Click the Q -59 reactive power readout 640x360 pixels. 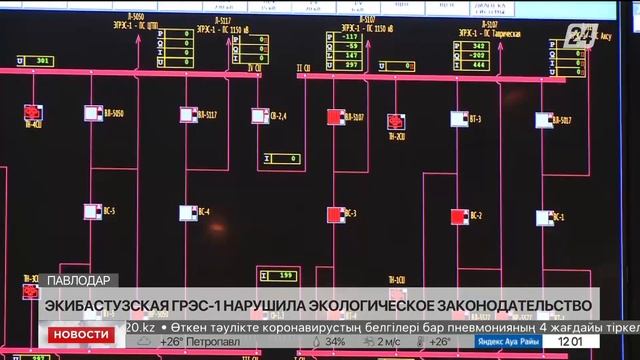[x=344, y=46]
